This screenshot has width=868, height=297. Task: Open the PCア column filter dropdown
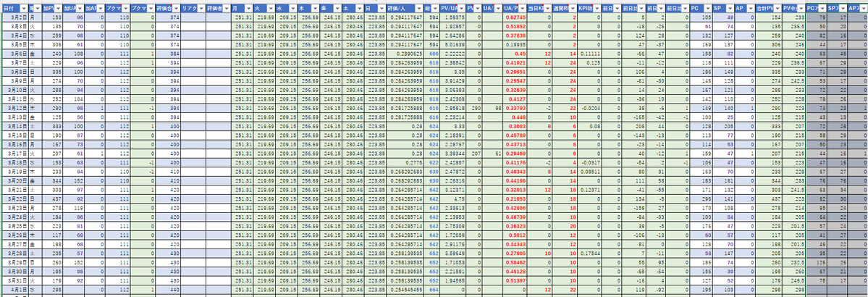click(822, 9)
